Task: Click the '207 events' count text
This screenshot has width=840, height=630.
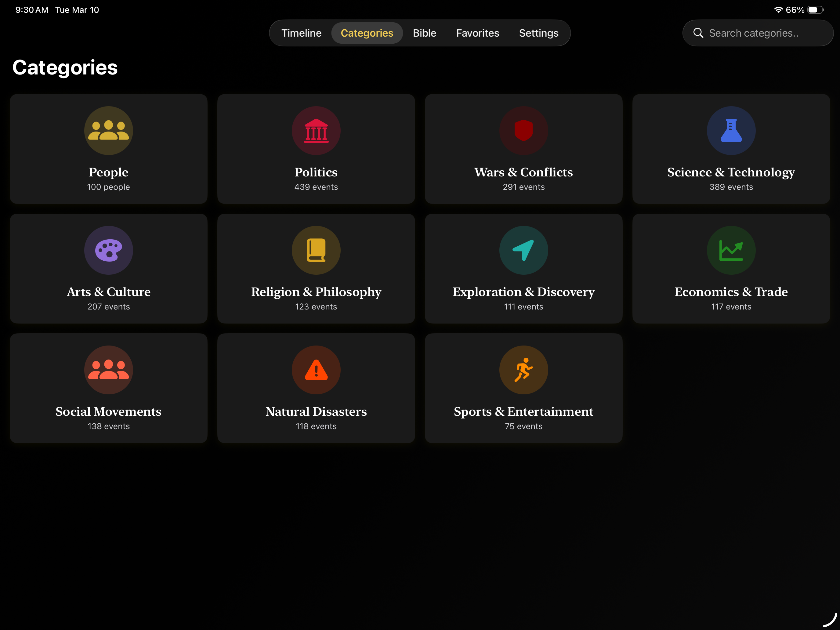Action: click(x=109, y=306)
